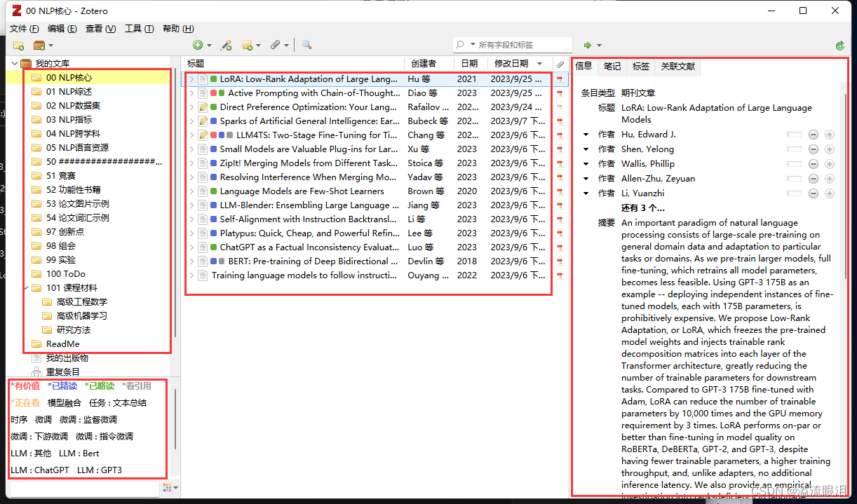Click the minus button beside Allen-Zhu, Zeyuan

point(814,179)
